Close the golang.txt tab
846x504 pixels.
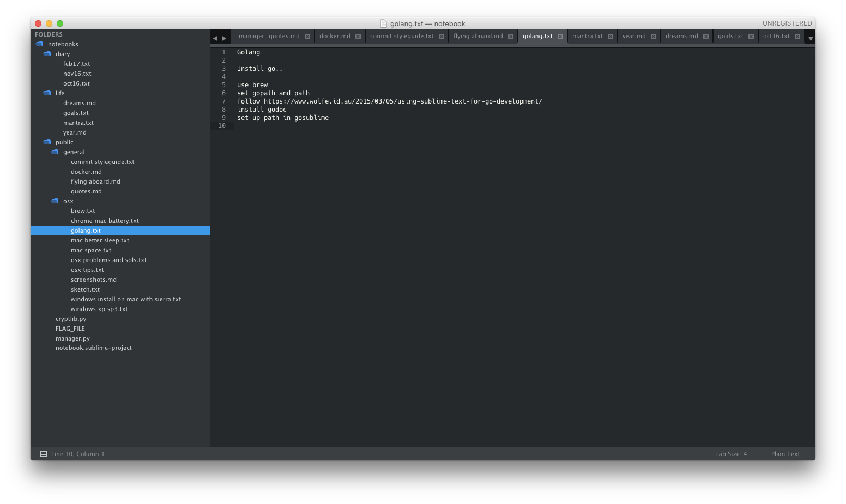click(x=560, y=37)
